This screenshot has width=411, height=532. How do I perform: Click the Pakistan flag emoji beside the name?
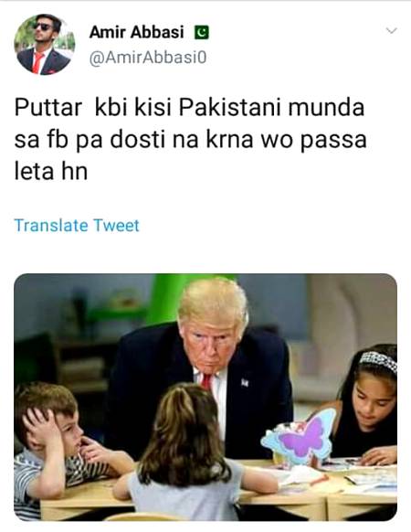(x=202, y=33)
